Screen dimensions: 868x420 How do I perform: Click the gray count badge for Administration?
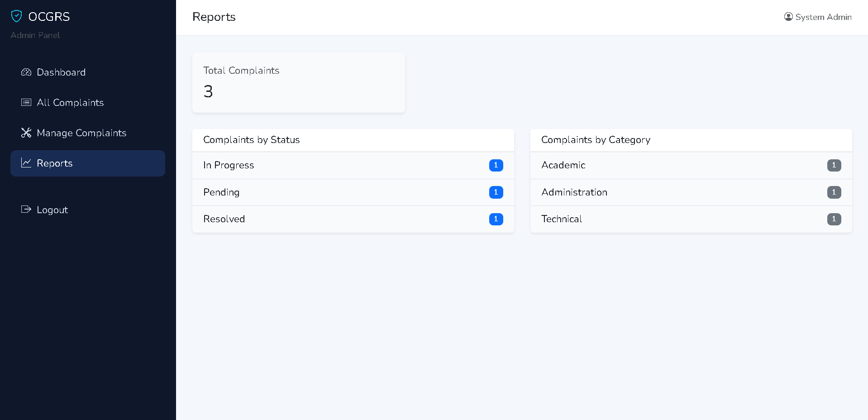(x=834, y=192)
